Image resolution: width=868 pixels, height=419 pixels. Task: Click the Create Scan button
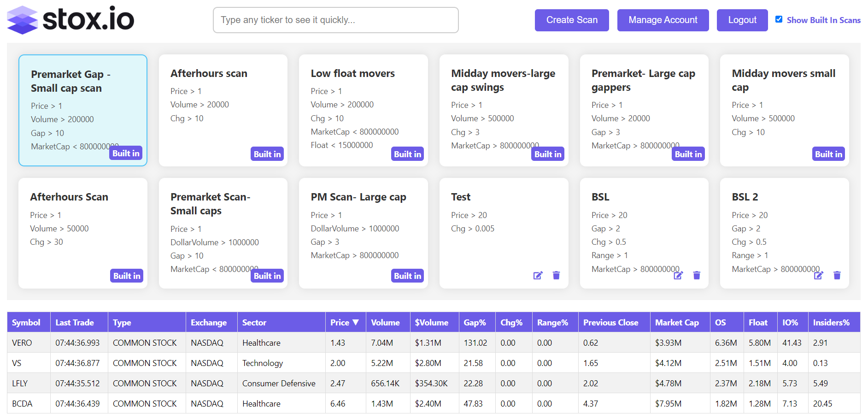click(571, 20)
